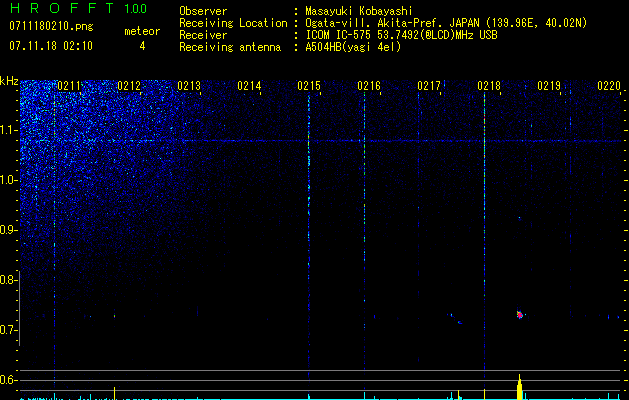This screenshot has height=400, width=629.
Task: Click the 0.7 kHz axis label
Action: pyautogui.click(x=8, y=330)
